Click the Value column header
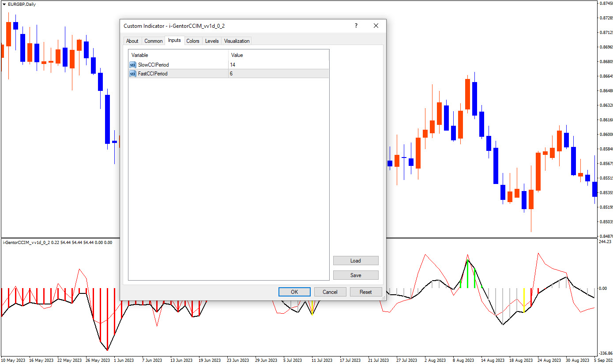Screen dimensions: 613x364 279,55
